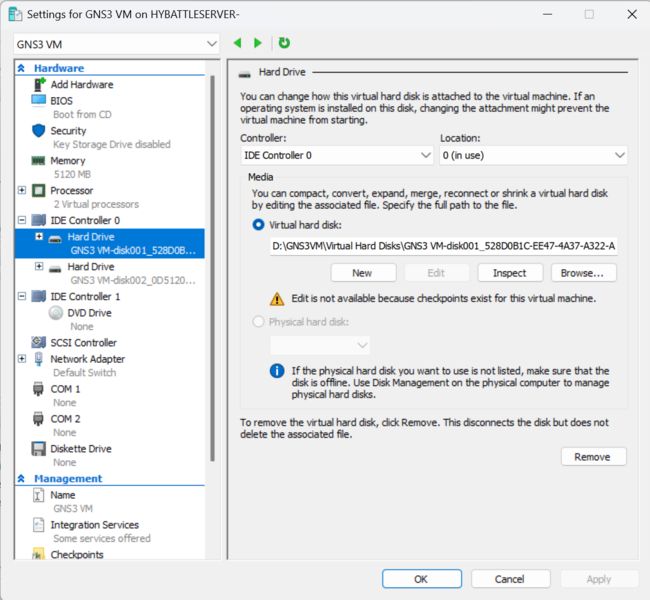This screenshot has height=600, width=650.
Task: Select the Physical hard disk radio button
Action: (258, 322)
